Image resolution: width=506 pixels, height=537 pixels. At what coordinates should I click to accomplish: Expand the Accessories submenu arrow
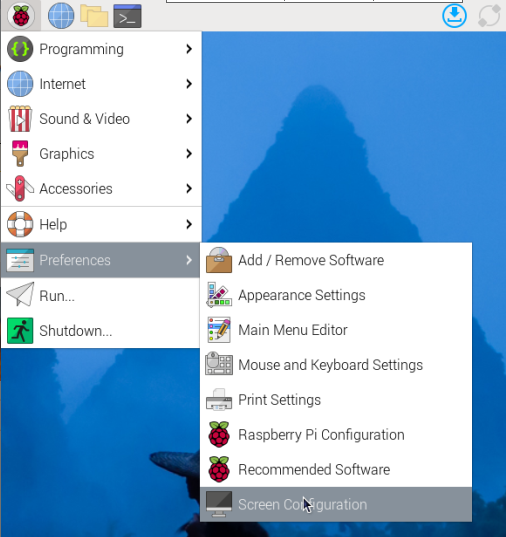click(189, 188)
